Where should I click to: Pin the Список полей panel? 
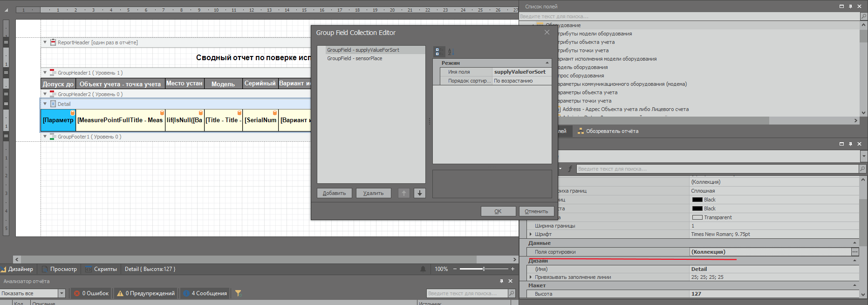click(850, 7)
